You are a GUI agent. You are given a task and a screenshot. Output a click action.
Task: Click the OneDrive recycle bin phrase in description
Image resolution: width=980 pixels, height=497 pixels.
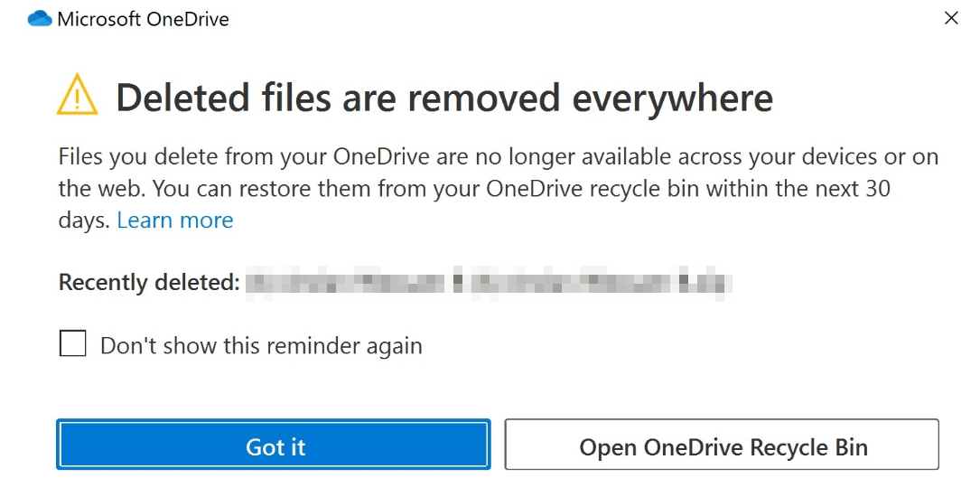[x=593, y=189]
